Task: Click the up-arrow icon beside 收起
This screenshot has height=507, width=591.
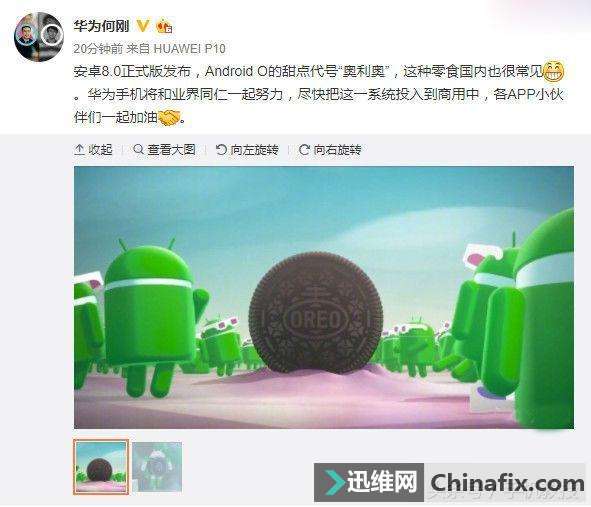Action: click(x=79, y=150)
